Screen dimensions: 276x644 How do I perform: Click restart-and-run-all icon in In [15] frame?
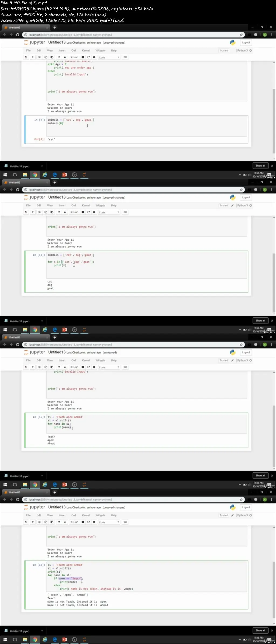94,367
